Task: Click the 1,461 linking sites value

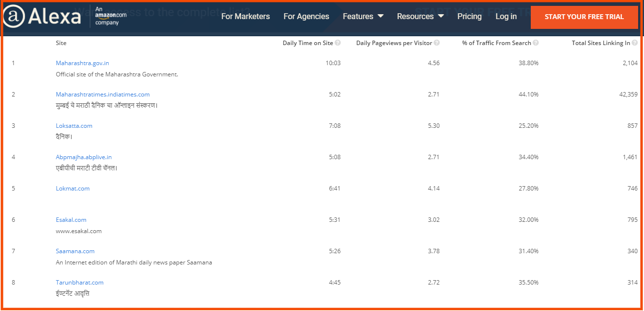Action: coord(630,157)
